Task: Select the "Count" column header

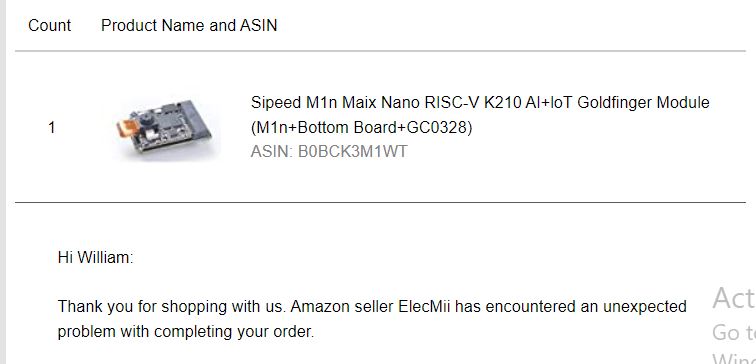Action: [49, 25]
